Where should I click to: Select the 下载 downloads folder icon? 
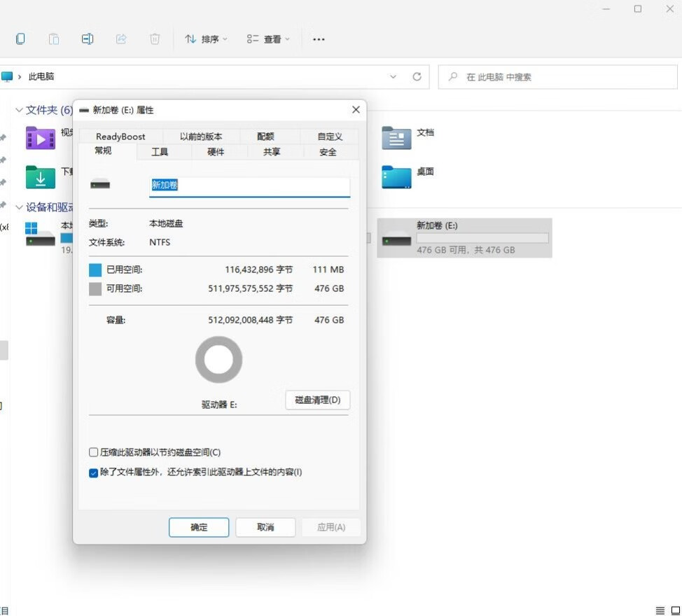(41, 177)
